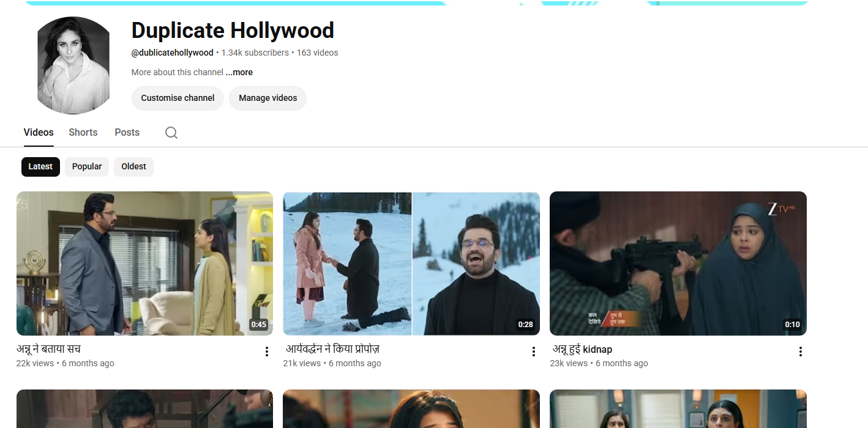Click the 0:45 duration badge
The height and width of the screenshot is (428, 868).
[x=259, y=325]
